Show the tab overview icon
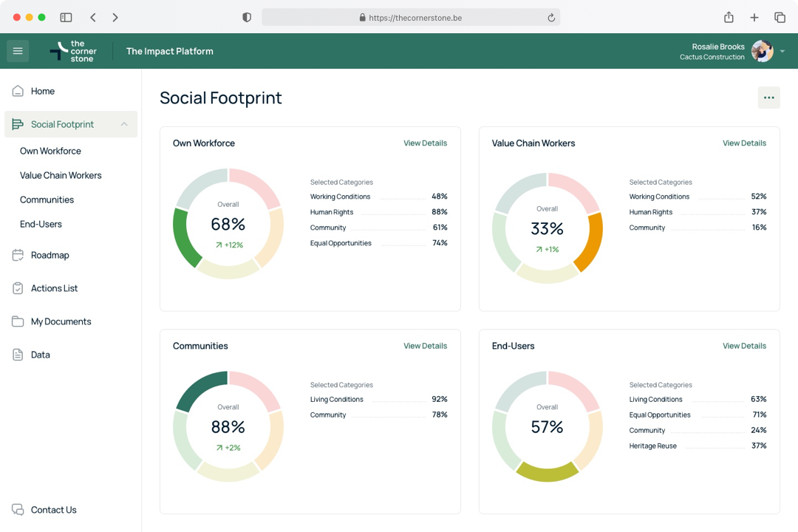Image resolution: width=798 pixels, height=532 pixels. coord(780,17)
